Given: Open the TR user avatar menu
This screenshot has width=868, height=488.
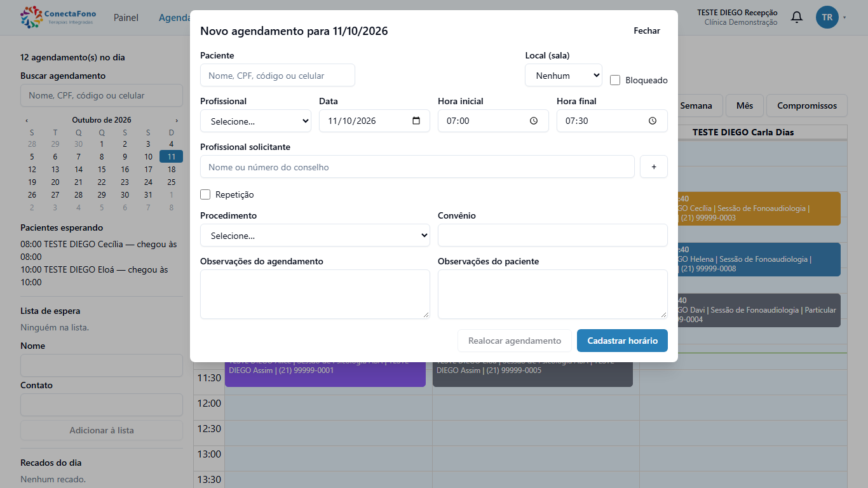Looking at the screenshot, I should point(831,17).
